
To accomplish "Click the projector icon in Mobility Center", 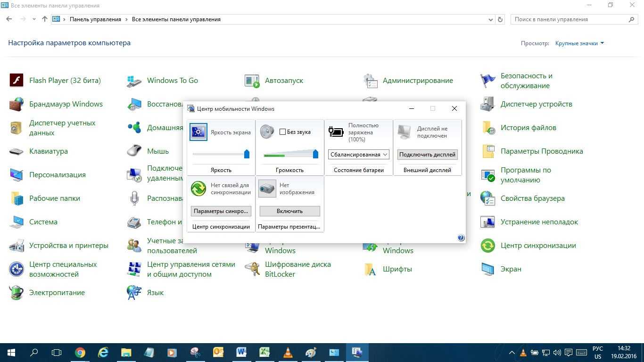I will [267, 189].
